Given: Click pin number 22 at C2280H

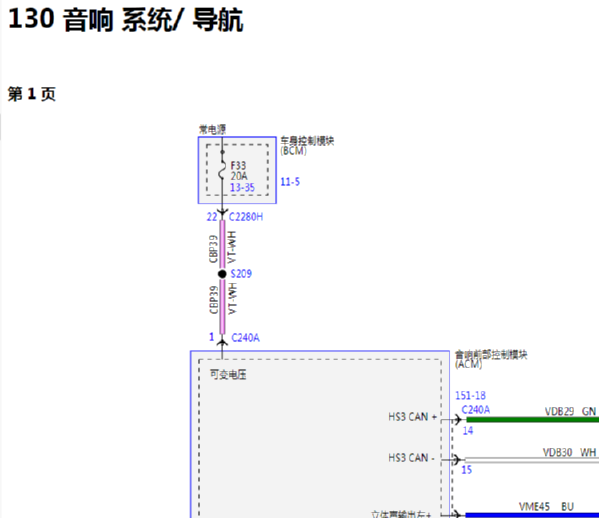Looking at the screenshot, I should coord(212,217).
